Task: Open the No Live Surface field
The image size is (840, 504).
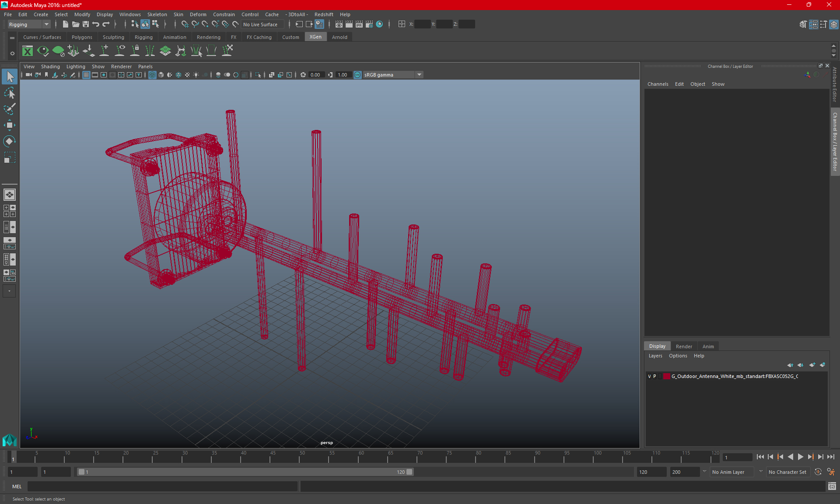Action: (262, 24)
